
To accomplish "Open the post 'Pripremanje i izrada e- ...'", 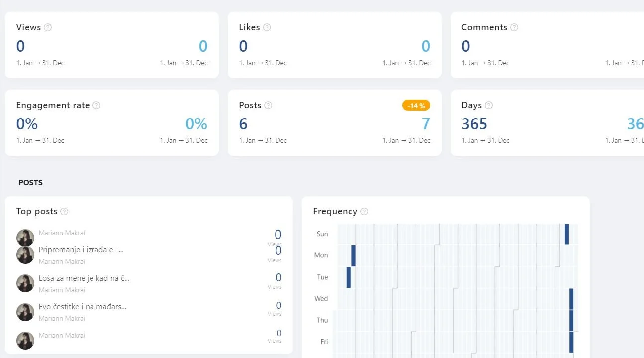I will click(81, 250).
